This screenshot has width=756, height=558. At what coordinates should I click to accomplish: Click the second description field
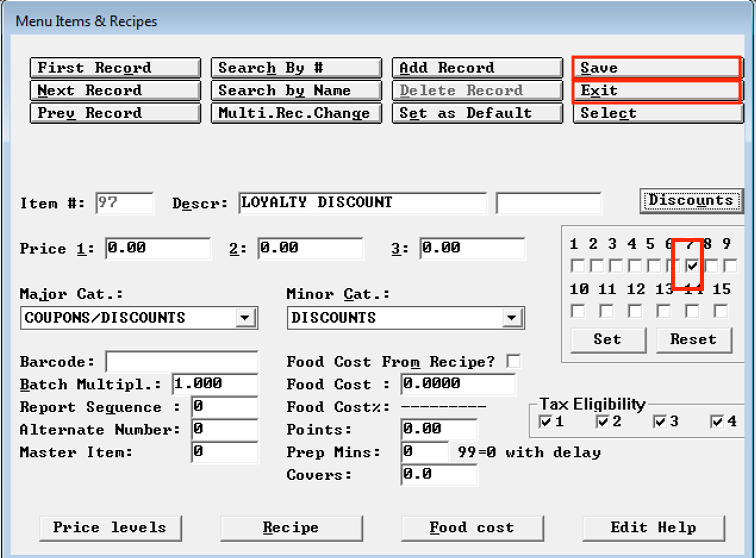click(549, 203)
